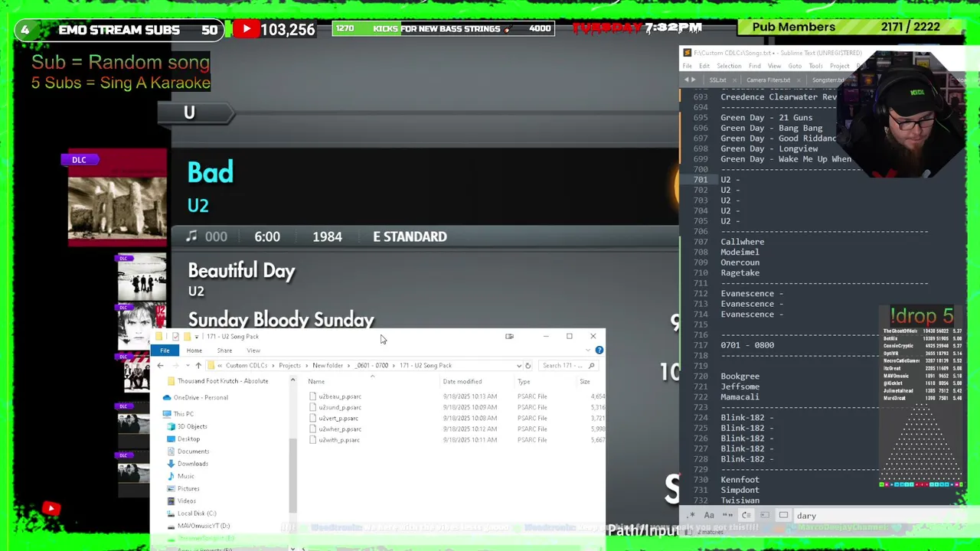980x551 pixels.
Task: Sort files by the Type column header
Action: coord(524,382)
